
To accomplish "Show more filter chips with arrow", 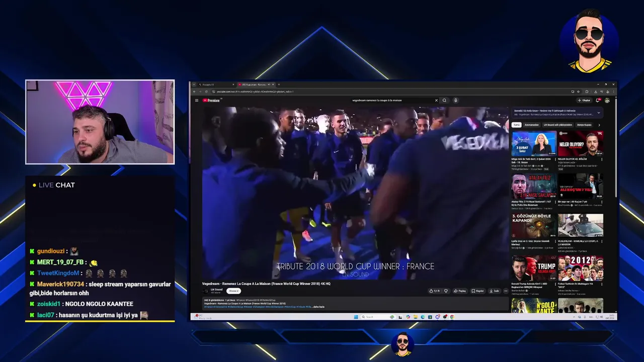I will [x=599, y=125].
